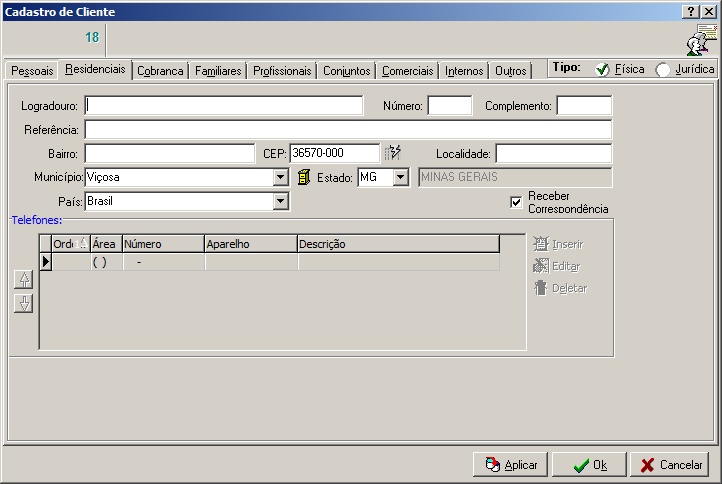Expand the País dropdown

(281, 202)
